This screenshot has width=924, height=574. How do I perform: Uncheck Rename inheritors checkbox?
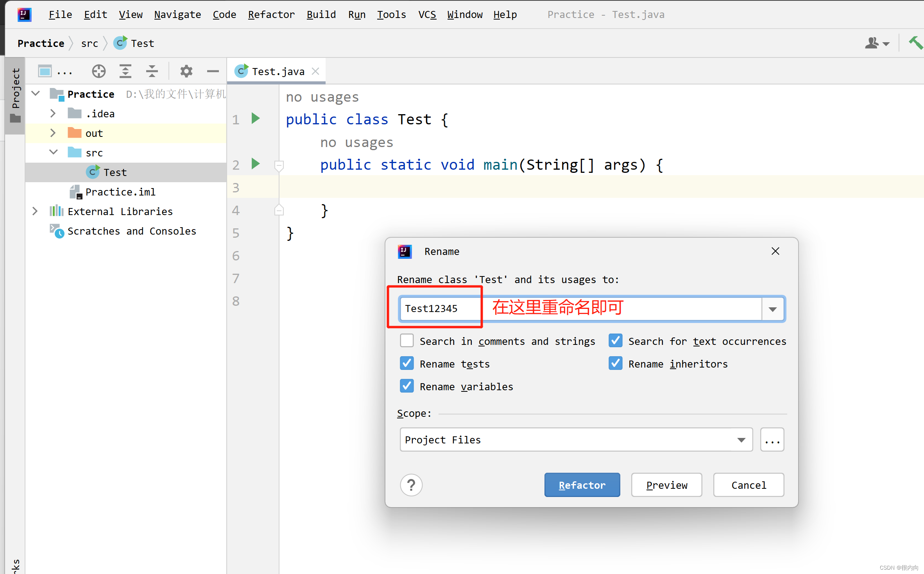coord(615,363)
